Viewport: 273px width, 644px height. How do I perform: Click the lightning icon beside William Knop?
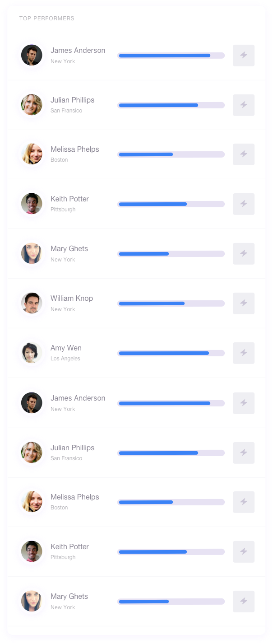click(244, 303)
